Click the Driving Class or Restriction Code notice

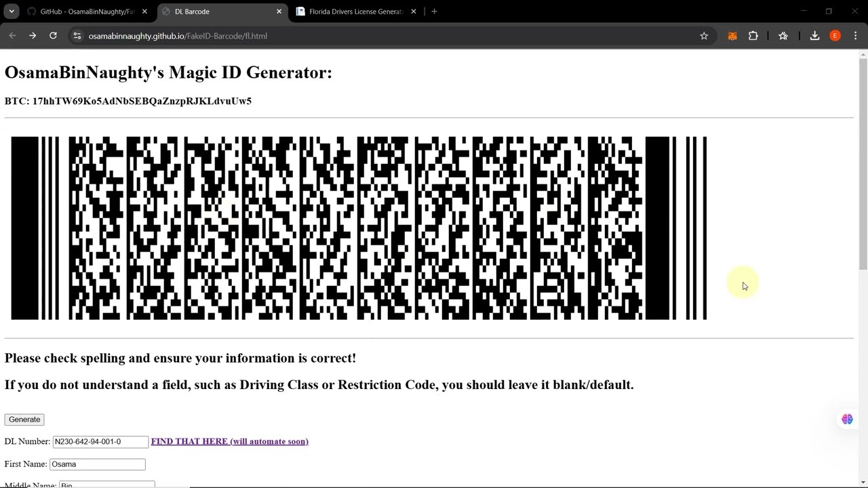(319, 385)
